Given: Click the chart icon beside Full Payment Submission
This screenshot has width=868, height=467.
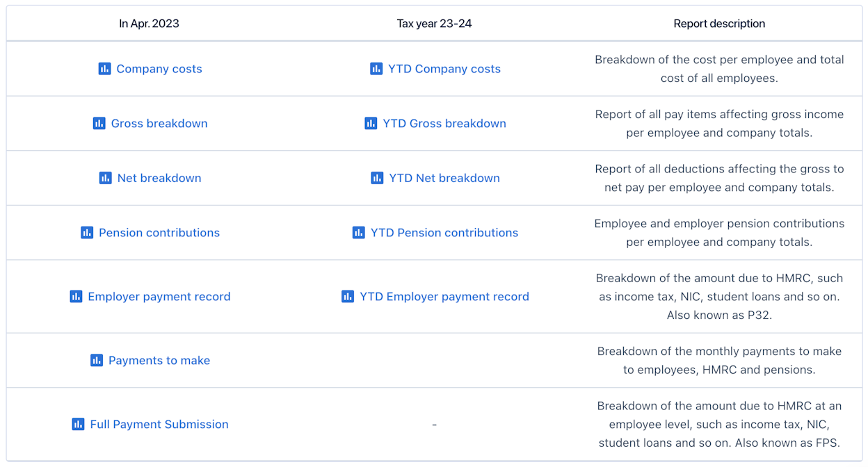Looking at the screenshot, I should tap(79, 424).
